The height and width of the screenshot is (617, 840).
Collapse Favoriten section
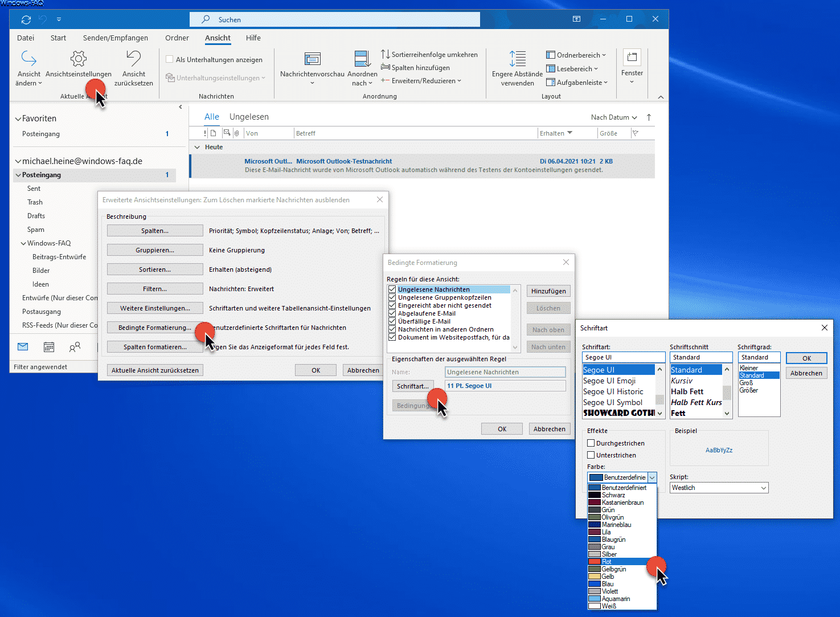click(18, 119)
